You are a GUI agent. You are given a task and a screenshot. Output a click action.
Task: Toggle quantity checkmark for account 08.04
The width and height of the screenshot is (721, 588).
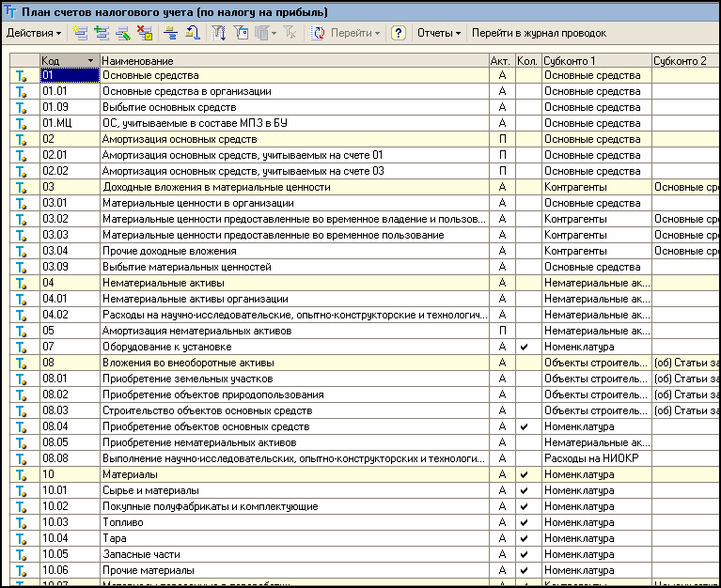point(525,427)
